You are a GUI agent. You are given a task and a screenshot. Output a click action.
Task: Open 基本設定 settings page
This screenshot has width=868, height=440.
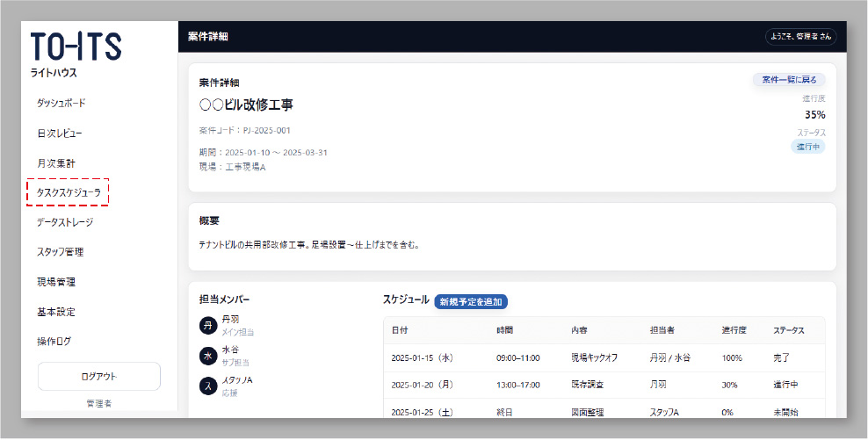[x=56, y=312]
